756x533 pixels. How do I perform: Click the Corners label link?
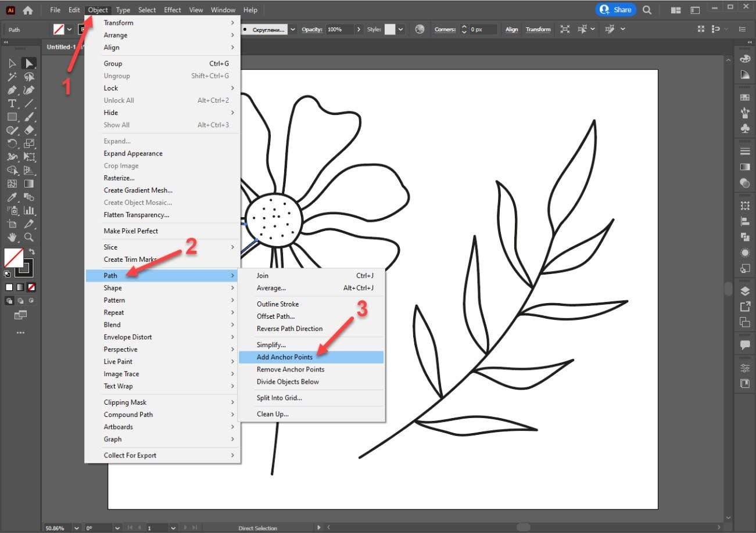coord(445,29)
